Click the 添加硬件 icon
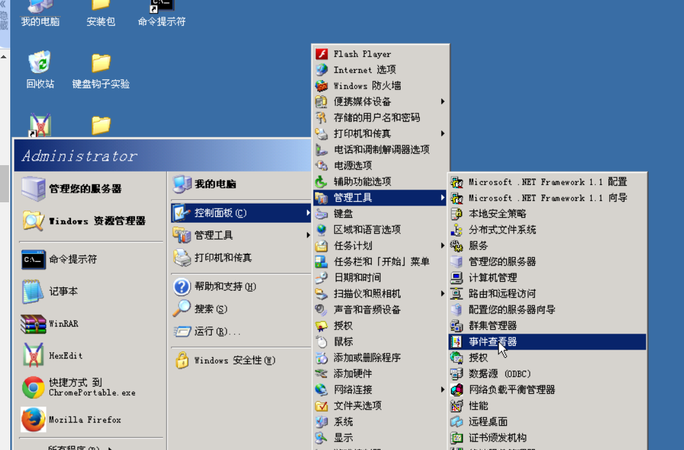Image resolution: width=684 pixels, height=450 pixels. coord(321,374)
